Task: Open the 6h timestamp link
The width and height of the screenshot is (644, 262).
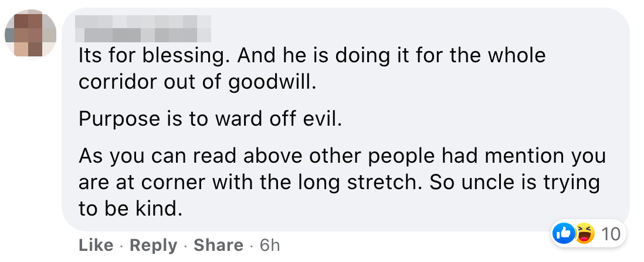Action: pyautogui.click(x=270, y=245)
